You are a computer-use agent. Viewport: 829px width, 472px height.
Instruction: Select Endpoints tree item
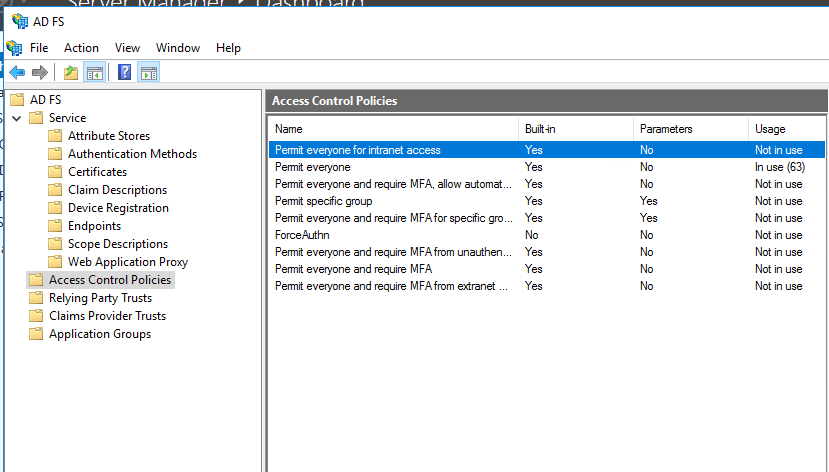(94, 226)
